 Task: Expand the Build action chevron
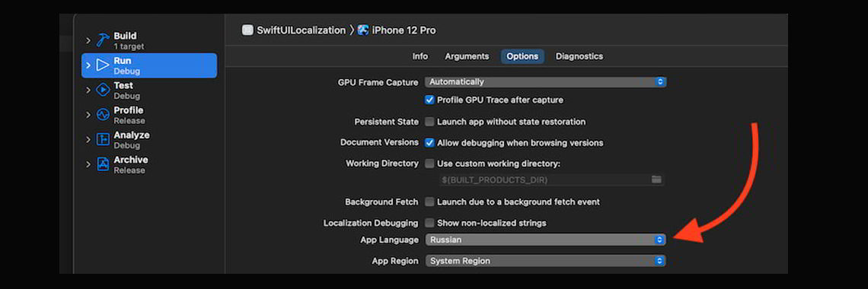point(88,41)
